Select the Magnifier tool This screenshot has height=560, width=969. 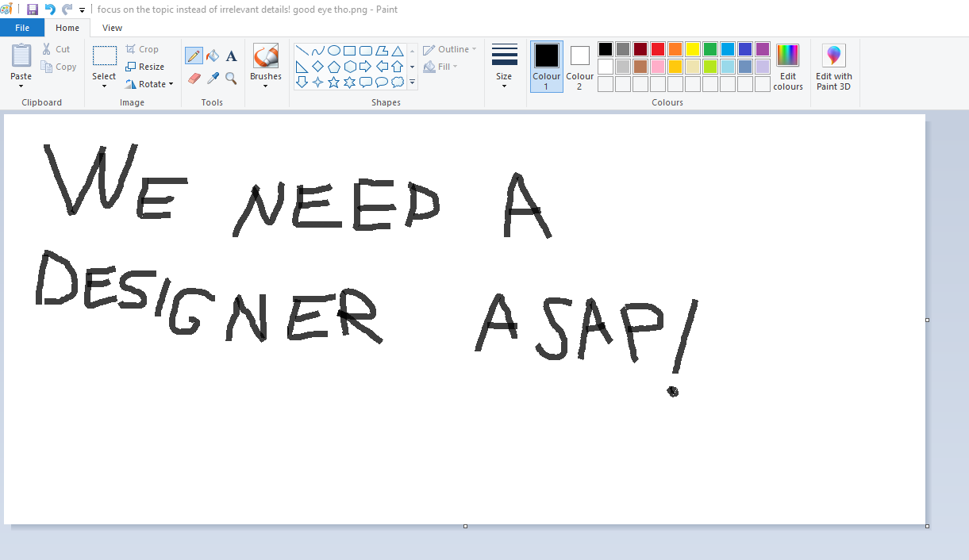[231, 78]
